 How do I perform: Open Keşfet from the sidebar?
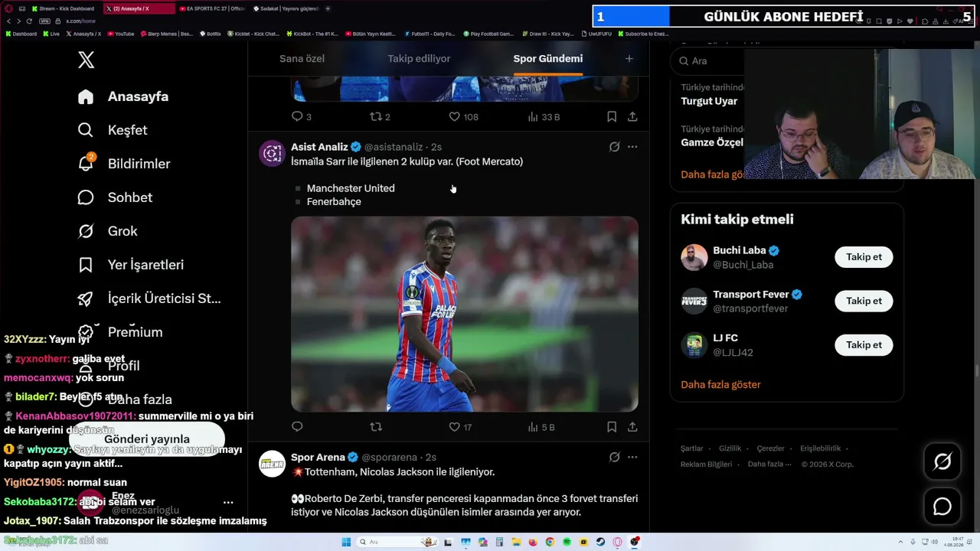(x=113, y=130)
